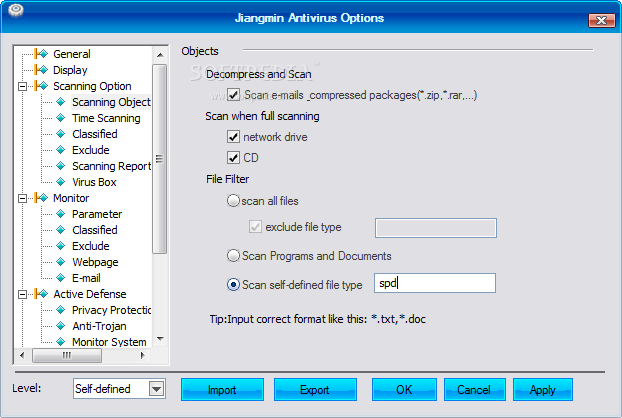Click the diamond icon beside Parameter

point(61,214)
